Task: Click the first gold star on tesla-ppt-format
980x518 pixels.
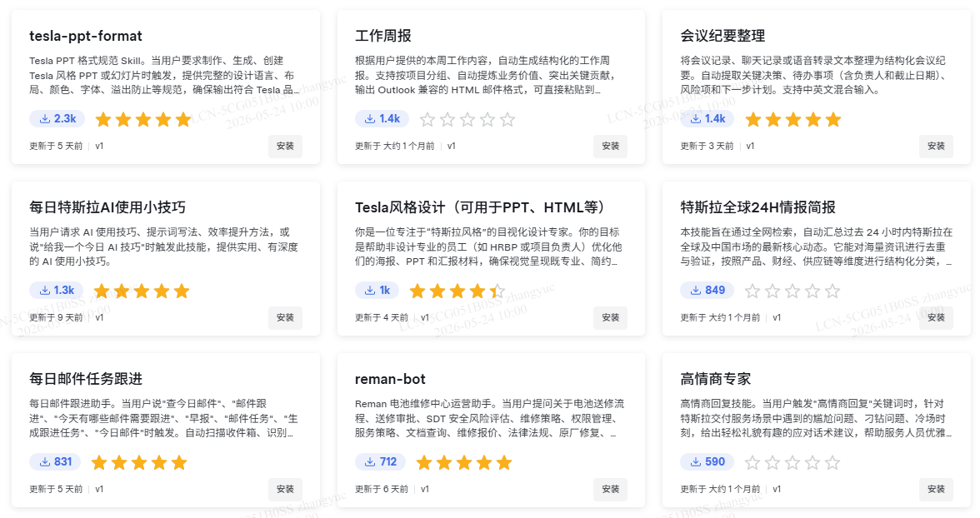Action: [x=103, y=119]
